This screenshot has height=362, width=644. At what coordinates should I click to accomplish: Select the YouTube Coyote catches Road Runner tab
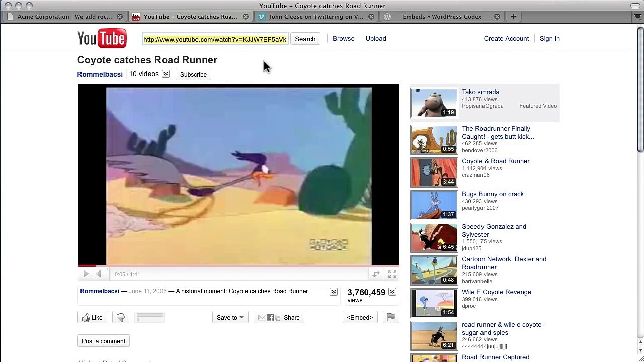pos(190,17)
